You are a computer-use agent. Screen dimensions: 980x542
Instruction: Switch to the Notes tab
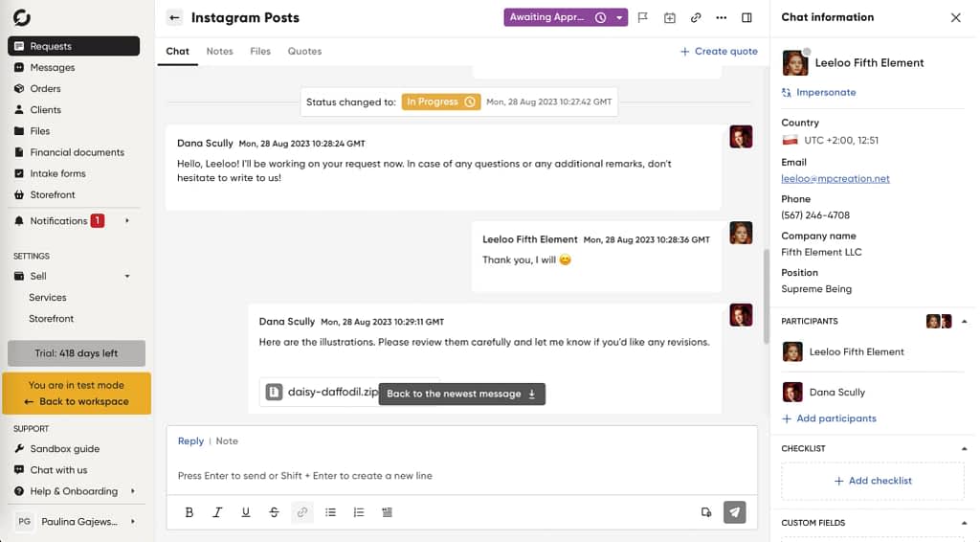(219, 52)
